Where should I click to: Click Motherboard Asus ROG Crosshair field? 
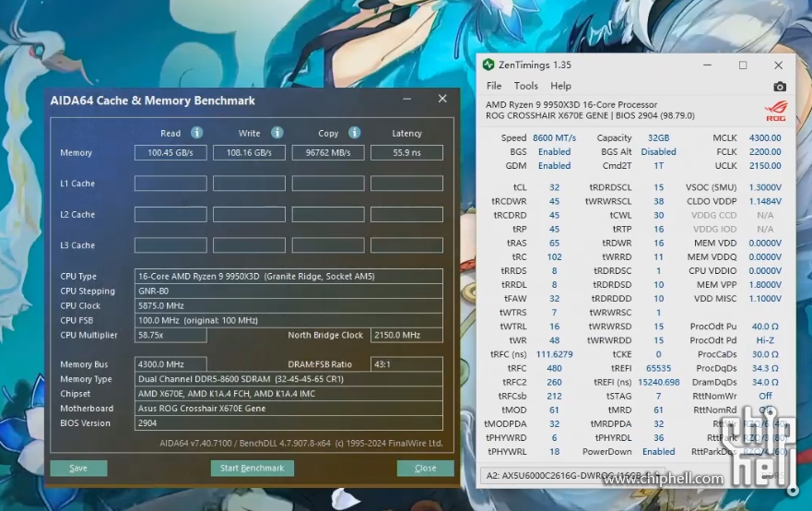pyautogui.click(x=288, y=409)
